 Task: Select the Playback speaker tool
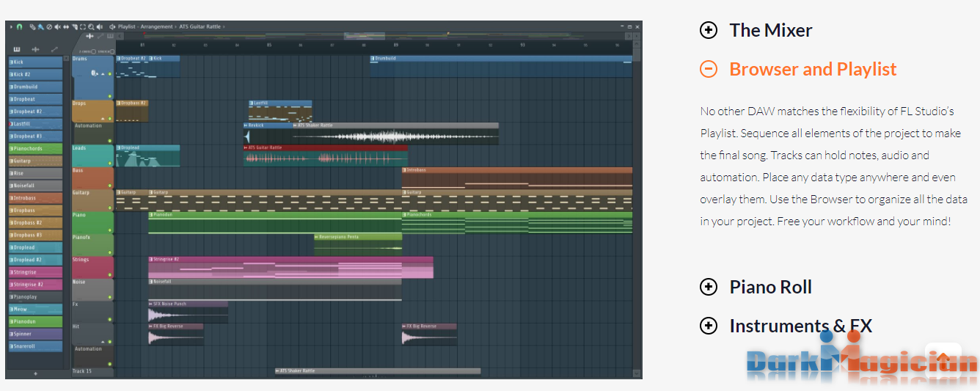100,26
